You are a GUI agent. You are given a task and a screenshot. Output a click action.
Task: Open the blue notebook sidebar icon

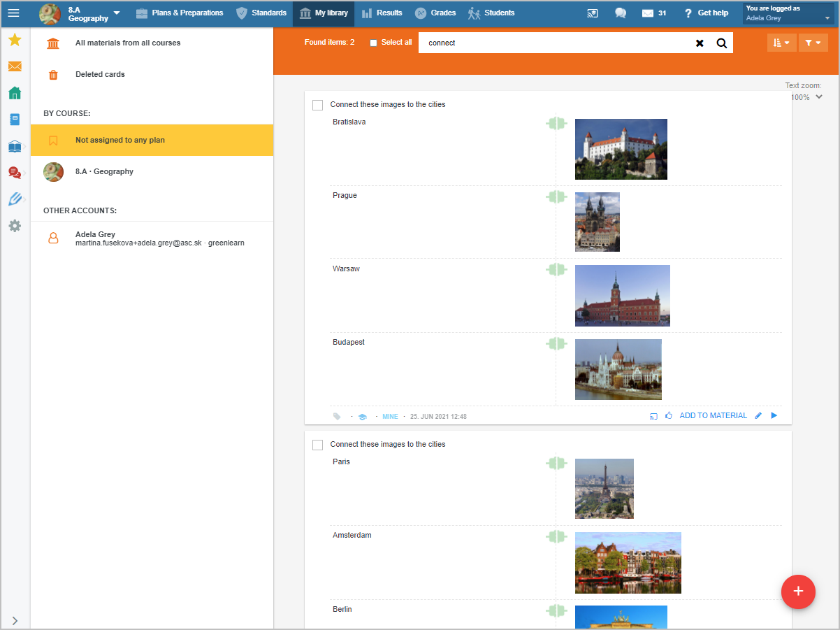15,120
